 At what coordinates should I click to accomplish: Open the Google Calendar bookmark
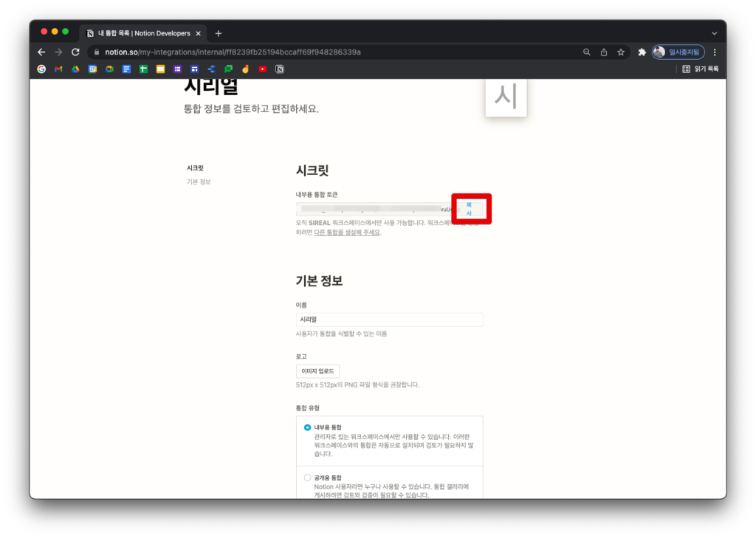pyautogui.click(x=92, y=69)
